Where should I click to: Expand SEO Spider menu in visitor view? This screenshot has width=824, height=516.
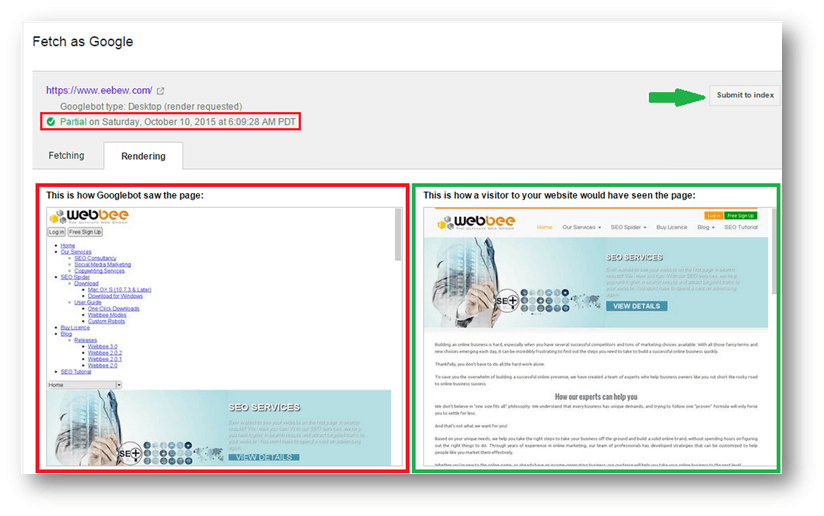click(628, 228)
